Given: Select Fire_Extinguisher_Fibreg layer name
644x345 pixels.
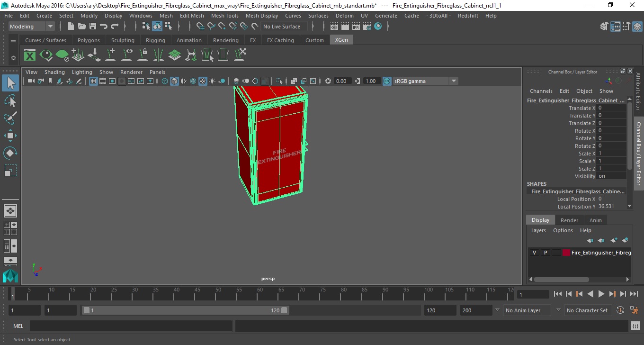Looking at the screenshot, I should 601,253.
